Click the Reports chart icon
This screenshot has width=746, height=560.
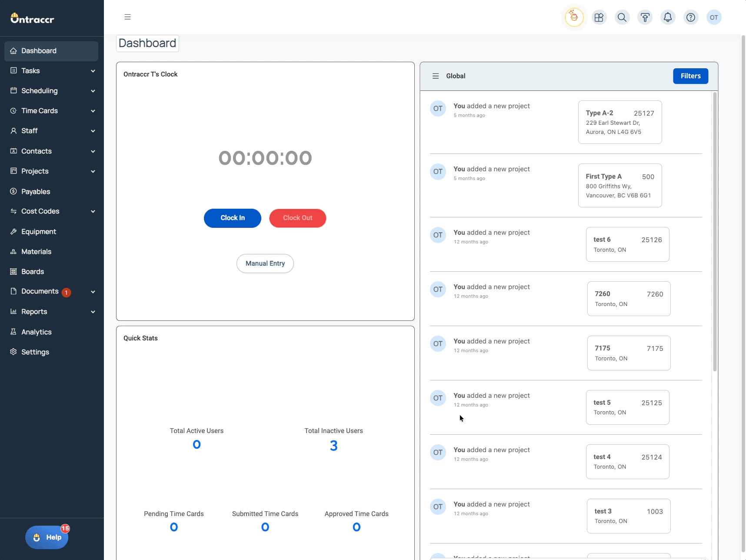point(13,312)
